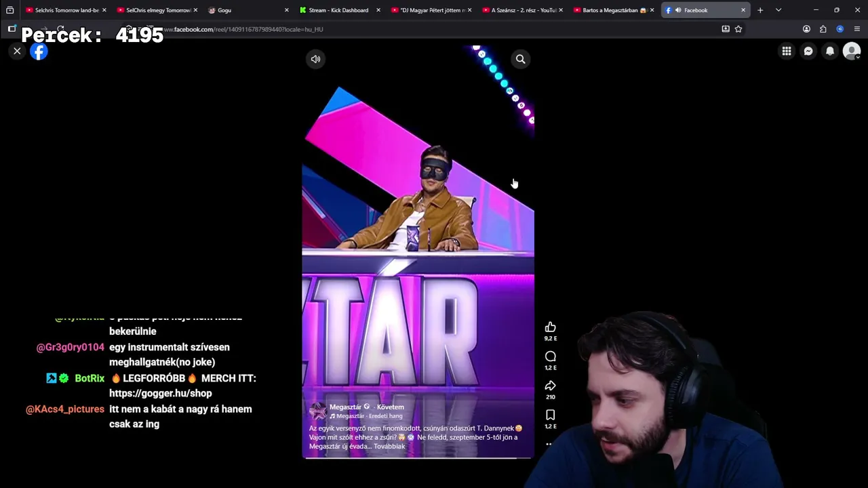The image size is (868, 488).
Task: Switch to Bartos a Megasztárban tab
Action: [x=612, y=10]
